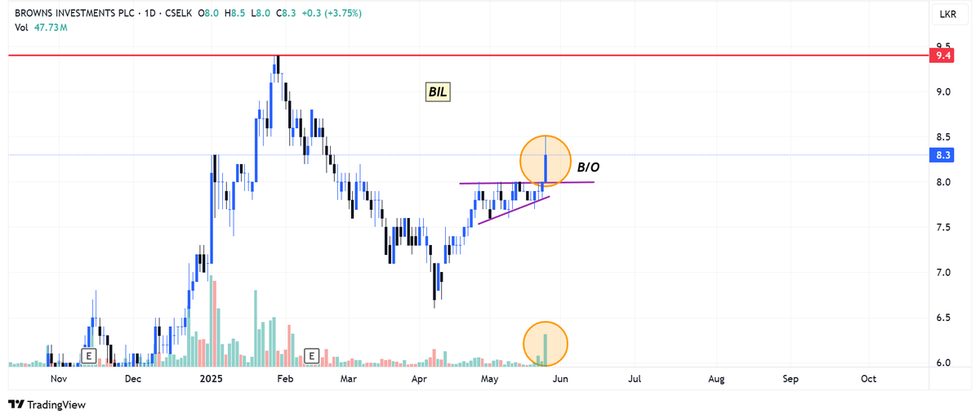Image resolution: width=980 pixels, height=419 pixels.
Task: Select the B/O annotation text
Action: tap(589, 167)
